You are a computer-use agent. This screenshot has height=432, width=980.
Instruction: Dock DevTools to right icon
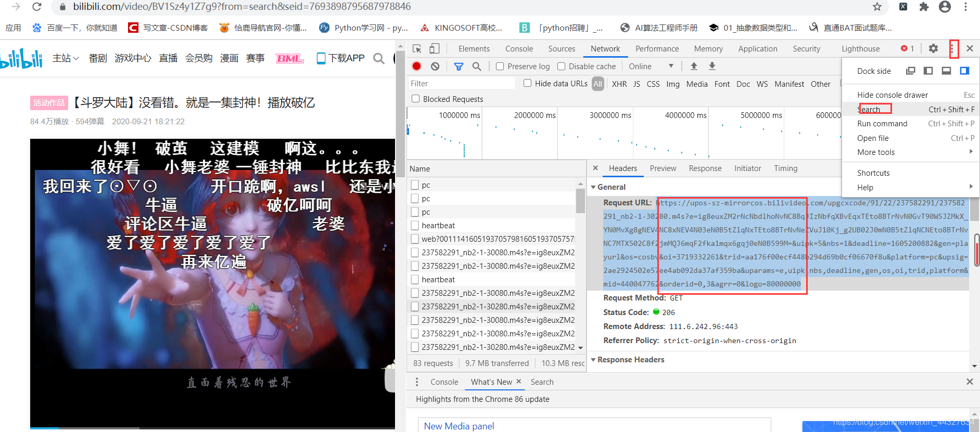pyautogui.click(x=964, y=71)
